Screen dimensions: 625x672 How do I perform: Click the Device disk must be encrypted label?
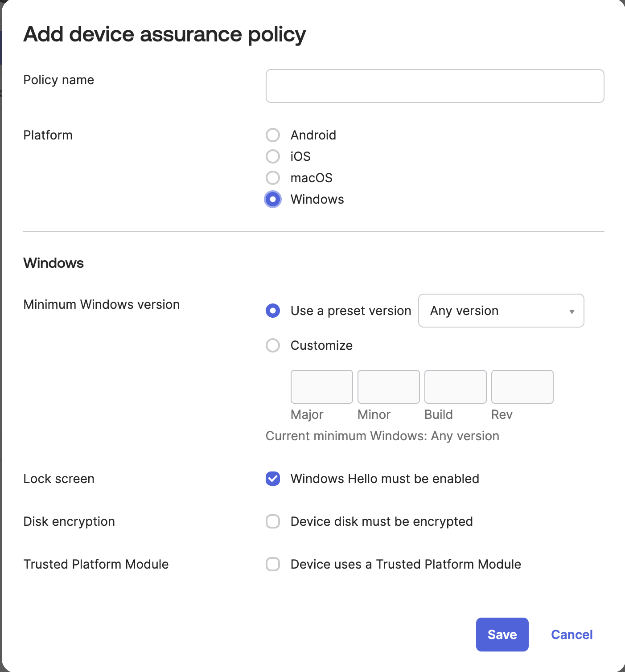(x=382, y=521)
